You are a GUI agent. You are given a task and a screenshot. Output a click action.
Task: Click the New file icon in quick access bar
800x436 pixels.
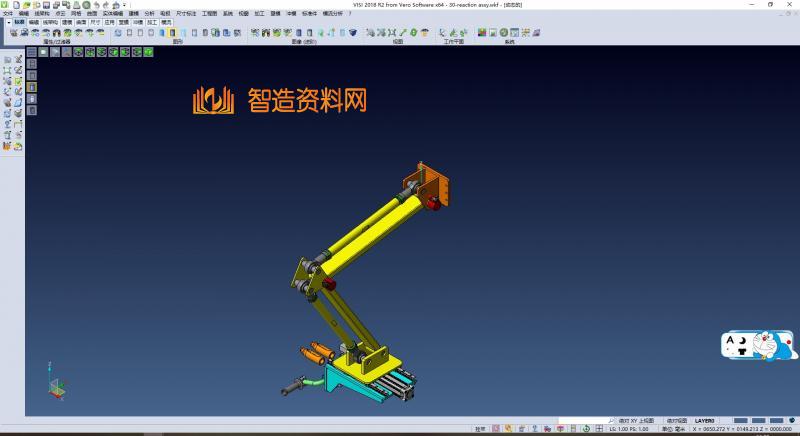click(16, 5)
